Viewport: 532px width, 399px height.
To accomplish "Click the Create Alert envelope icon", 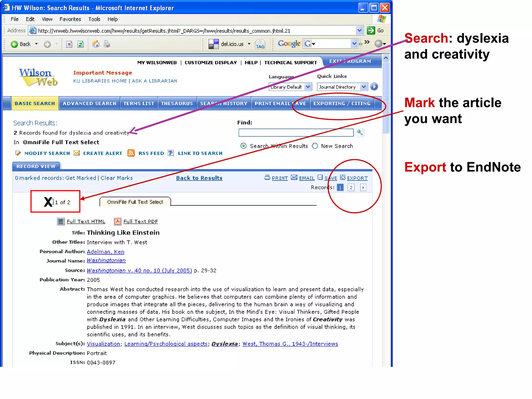I will 77,153.
